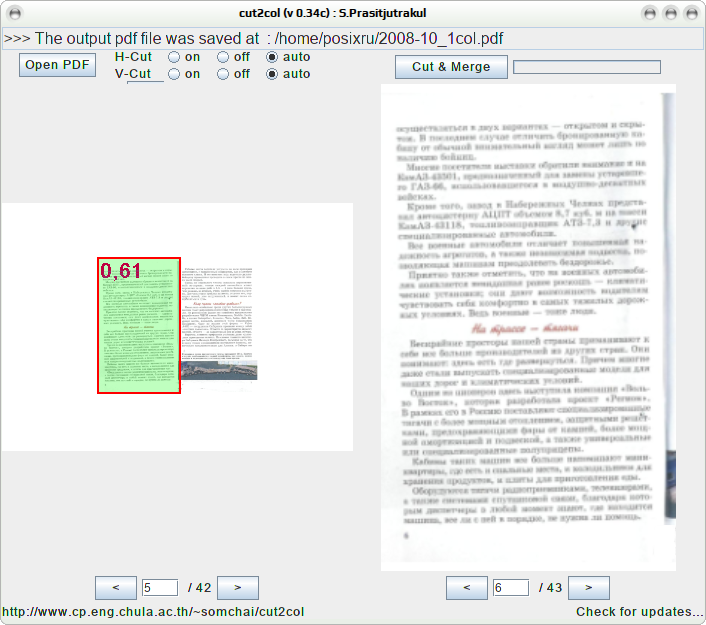Click the V-Cut label
706x625 pixels.
point(133,74)
